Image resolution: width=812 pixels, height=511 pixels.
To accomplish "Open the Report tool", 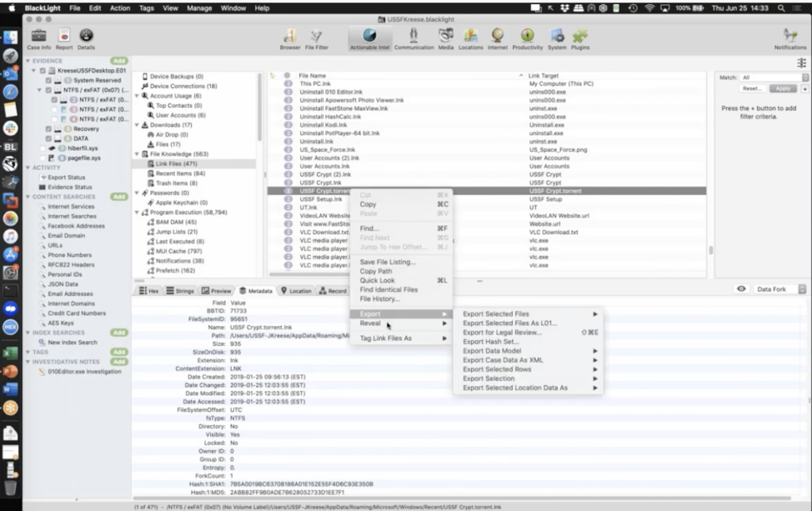I will pos(64,40).
